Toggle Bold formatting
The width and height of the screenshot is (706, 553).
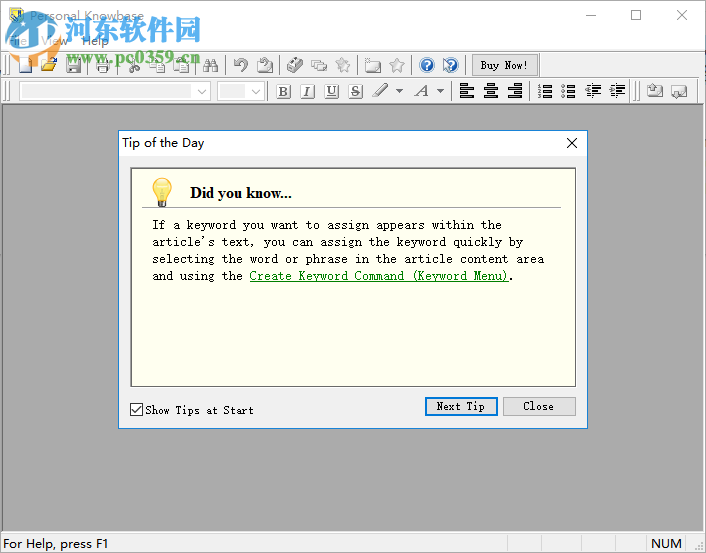pyautogui.click(x=283, y=91)
